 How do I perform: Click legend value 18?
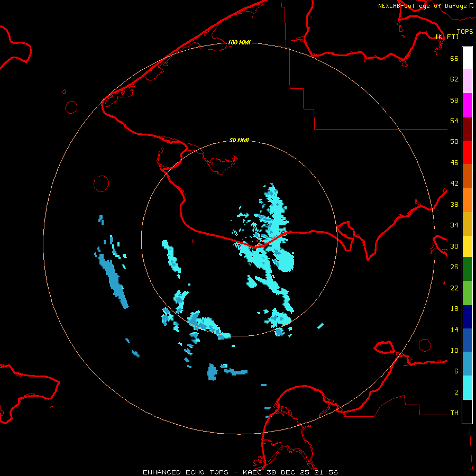click(454, 309)
